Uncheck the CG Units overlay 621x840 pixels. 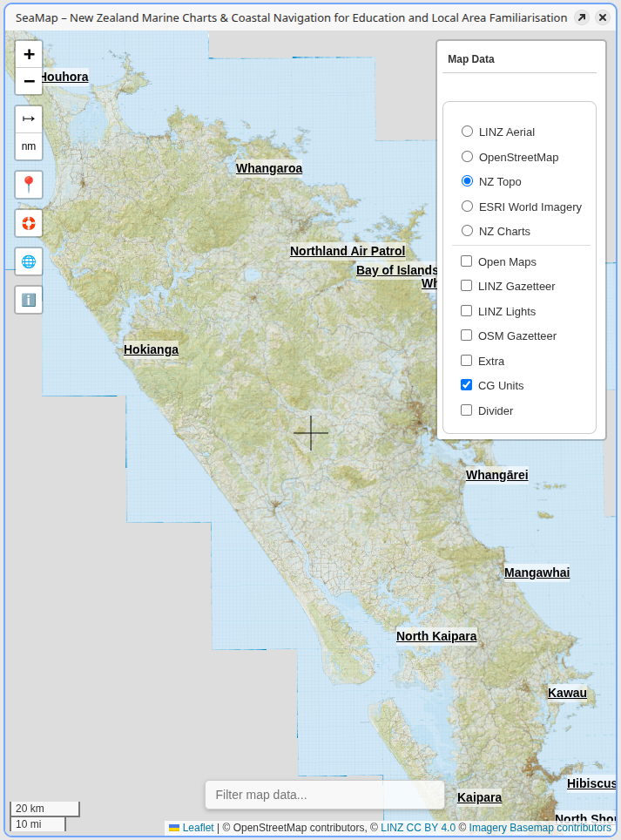467,385
